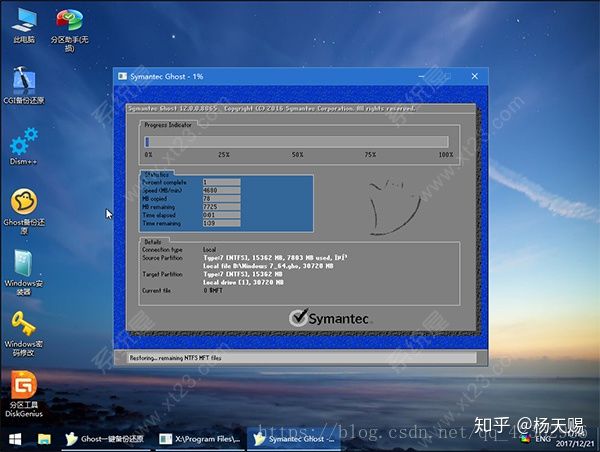
Task: Click the Current file 0 $MFT entry
Action: pyautogui.click(x=213, y=290)
